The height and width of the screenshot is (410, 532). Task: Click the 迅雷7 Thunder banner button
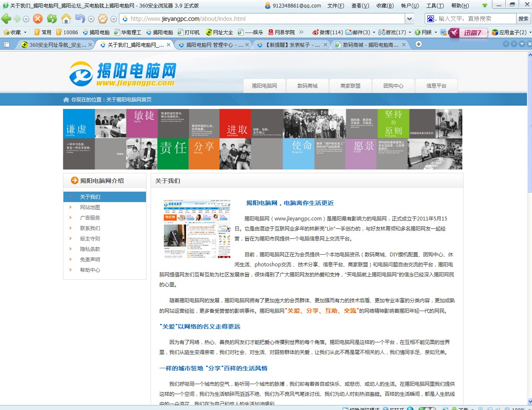pos(468,33)
